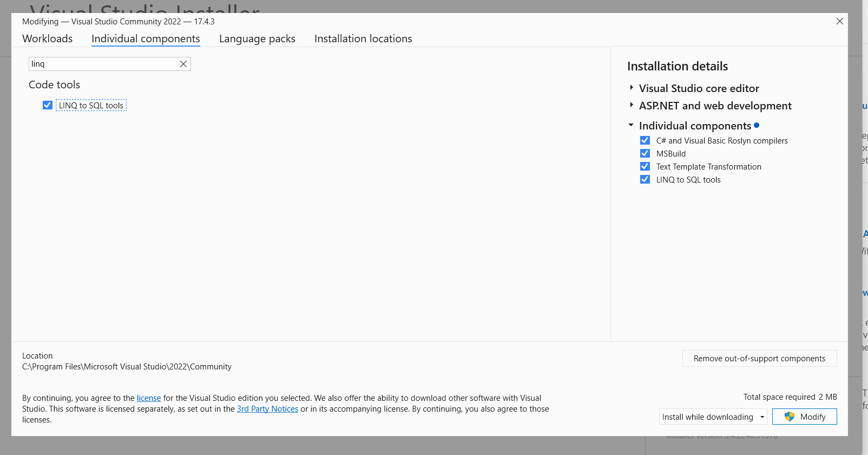Select the Modifying Visual Studio Community title
The image size is (868, 455).
pos(119,22)
